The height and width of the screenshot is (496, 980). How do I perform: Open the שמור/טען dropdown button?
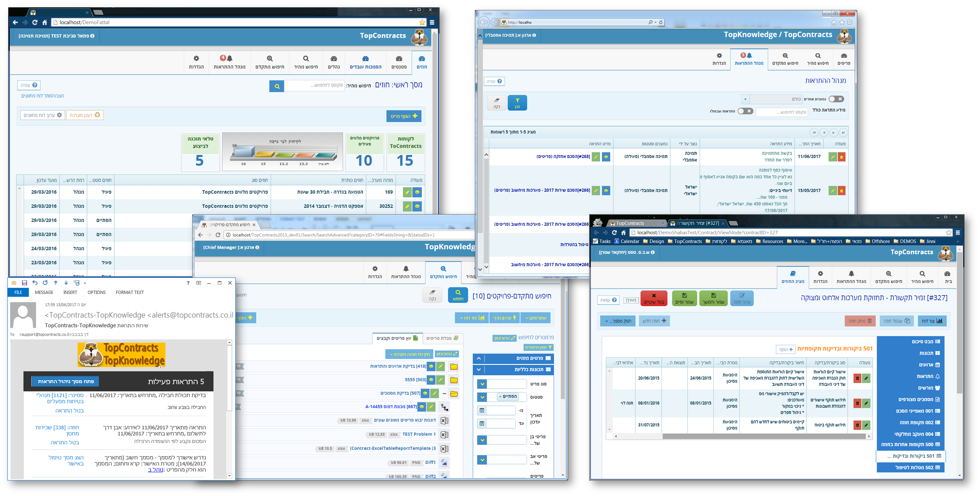pyautogui.click(x=536, y=318)
